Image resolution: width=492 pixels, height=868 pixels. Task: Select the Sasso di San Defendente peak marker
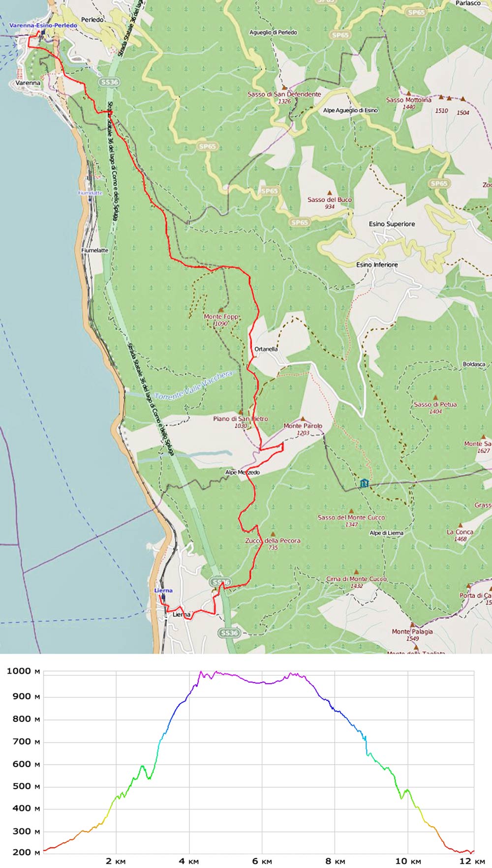[x=284, y=87]
